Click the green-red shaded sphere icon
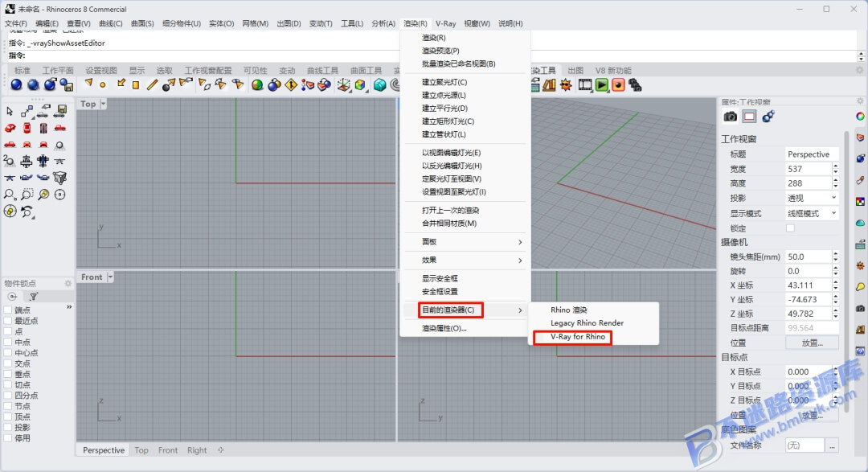Screen dimensions: 868x472 pyautogui.click(x=257, y=84)
